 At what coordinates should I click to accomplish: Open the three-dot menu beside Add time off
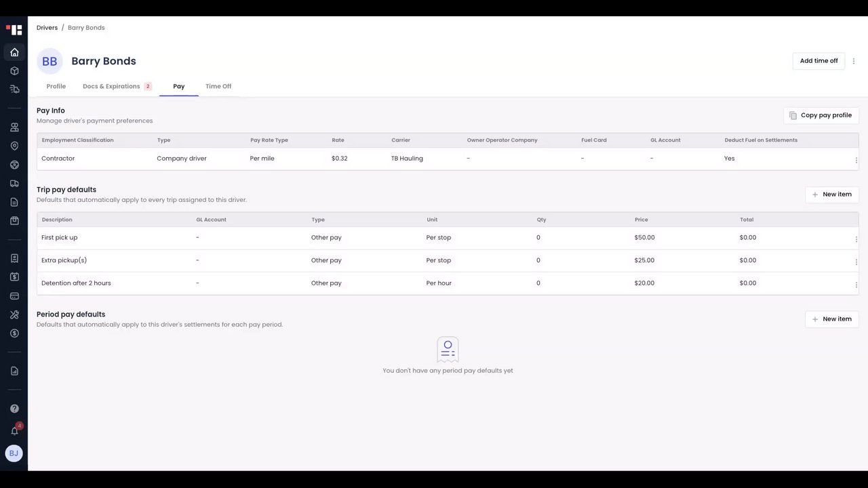854,61
